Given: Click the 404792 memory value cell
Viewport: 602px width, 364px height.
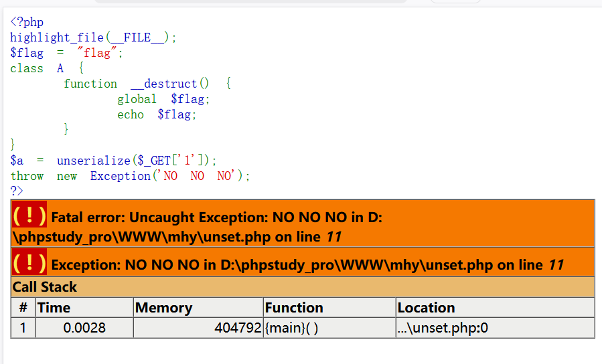Looking at the screenshot, I should coord(238,328).
